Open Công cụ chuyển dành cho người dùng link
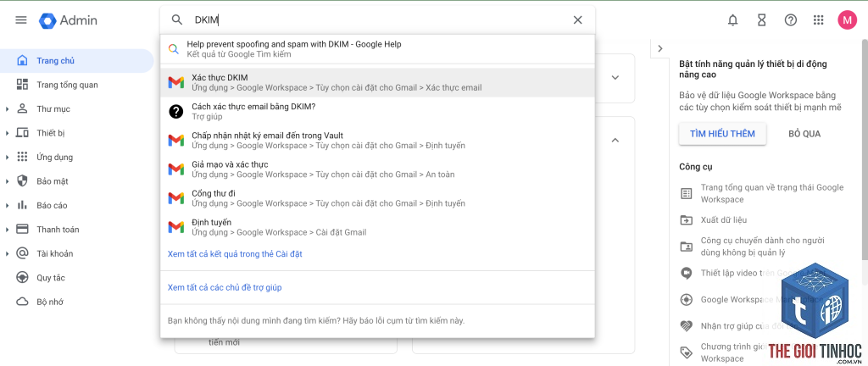 pos(762,247)
